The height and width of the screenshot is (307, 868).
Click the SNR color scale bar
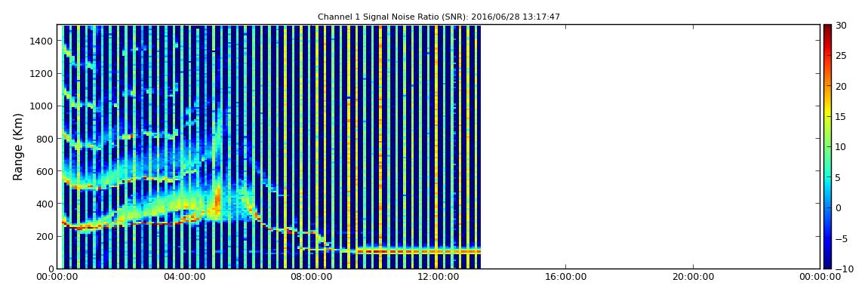827,146
